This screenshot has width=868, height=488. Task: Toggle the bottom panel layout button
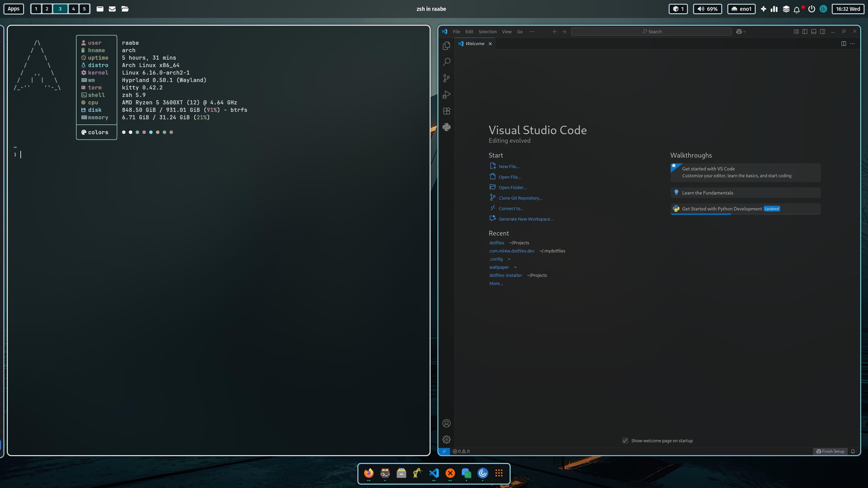[814, 32]
